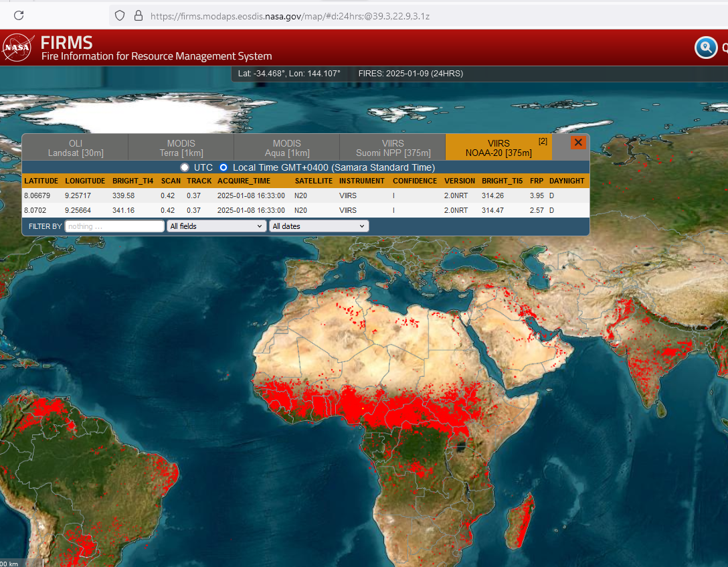View site security via the padlock icon
This screenshot has height=567, width=728.
tap(139, 16)
